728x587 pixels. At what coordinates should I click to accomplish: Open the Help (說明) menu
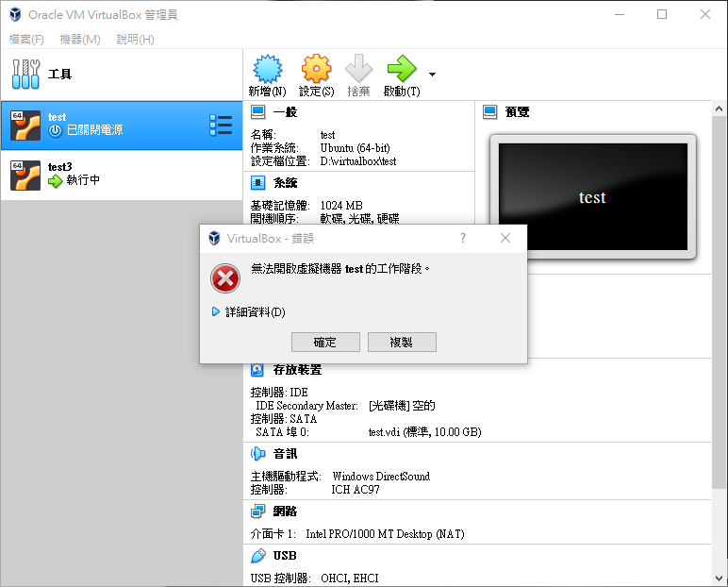coord(135,40)
